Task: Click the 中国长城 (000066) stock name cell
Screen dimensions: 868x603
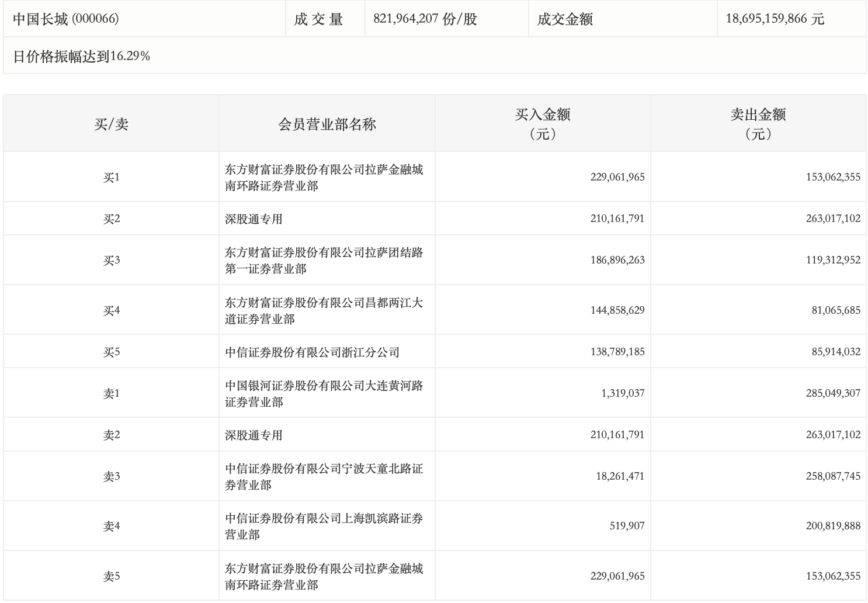Action: pyautogui.click(x=65, y=19)
